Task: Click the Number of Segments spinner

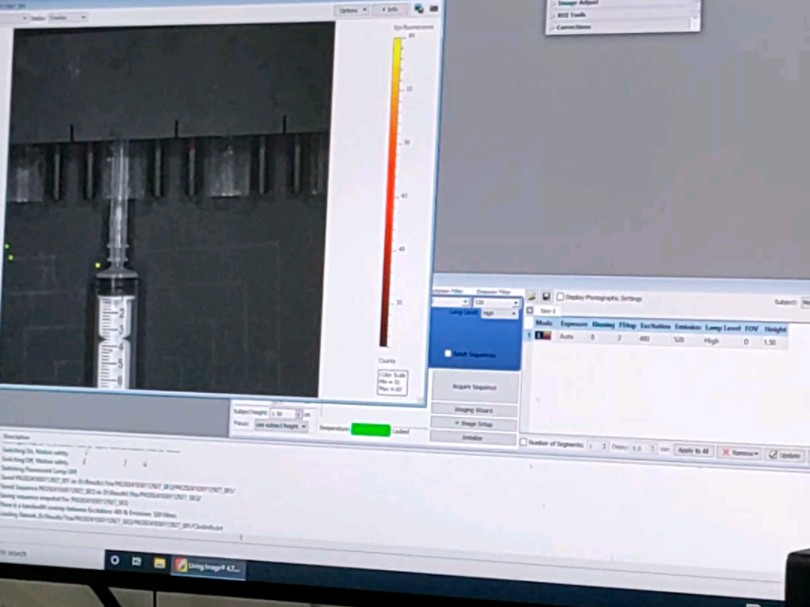Action: [x=598, y=446]
